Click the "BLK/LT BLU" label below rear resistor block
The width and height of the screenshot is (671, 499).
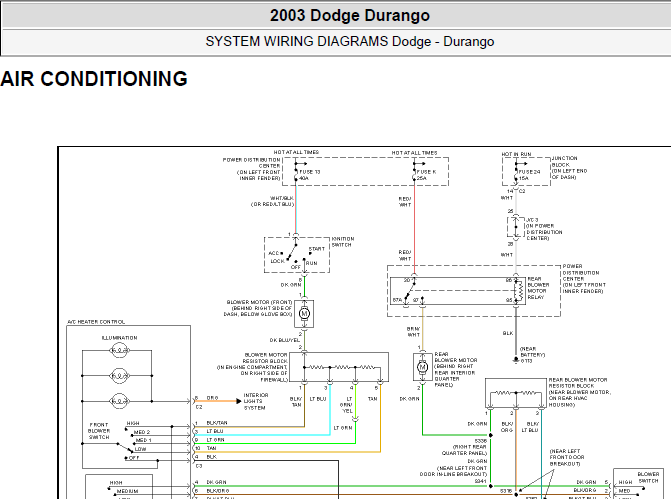pos(530,427)
